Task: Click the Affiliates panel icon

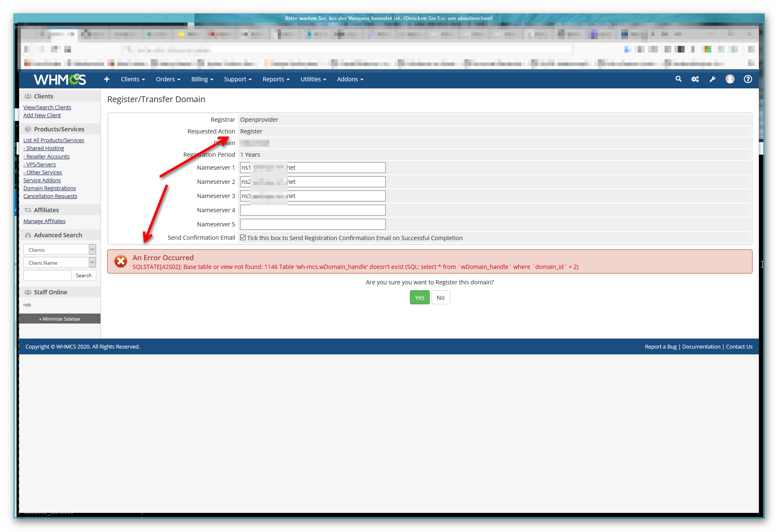Action: [28, 210]
